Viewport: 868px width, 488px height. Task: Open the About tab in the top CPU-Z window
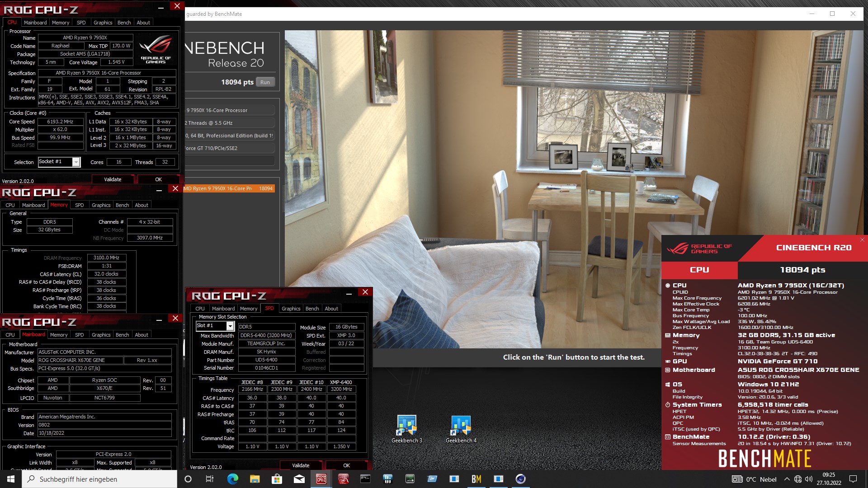[143, 23]
